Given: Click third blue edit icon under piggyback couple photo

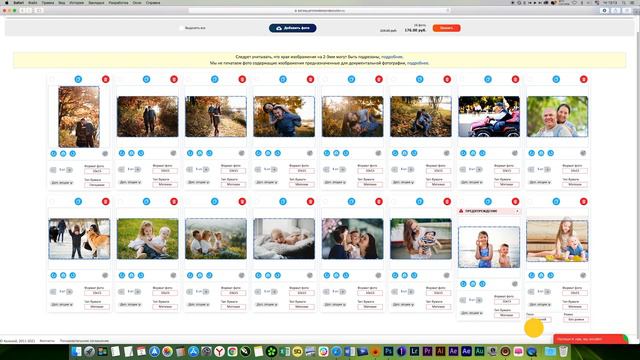Looking at the screenshot, I should 278,153.
